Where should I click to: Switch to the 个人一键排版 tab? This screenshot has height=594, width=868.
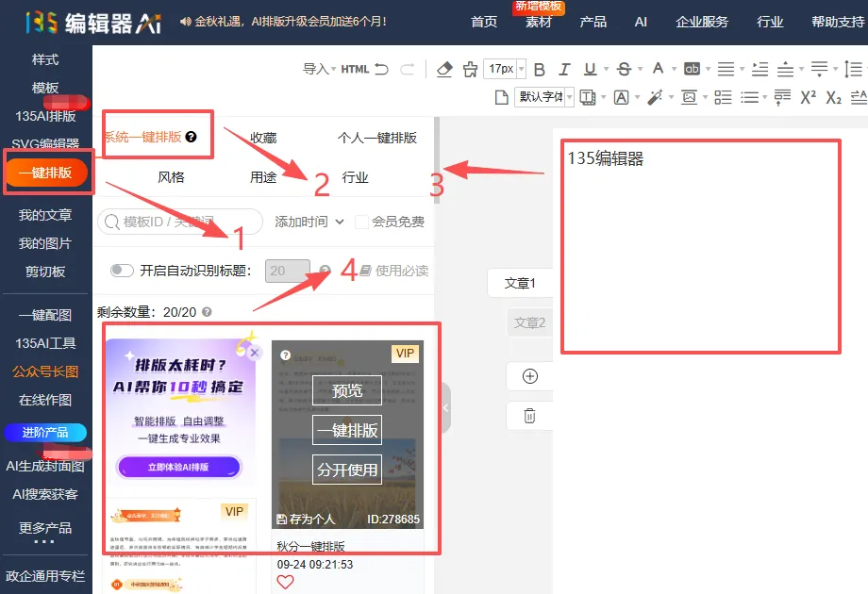(377, 138)
